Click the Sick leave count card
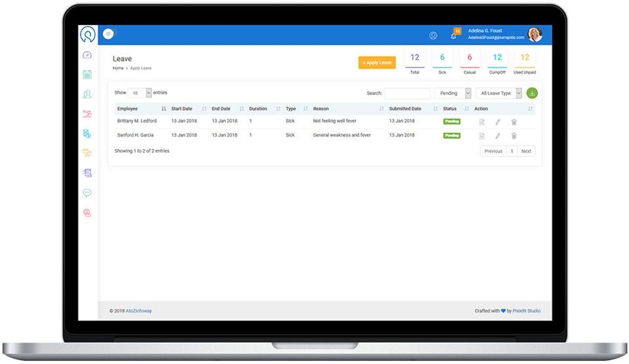Image resolution: width=629 pixels, height=364 pixels. pyautogui.click(x=442, y=63)
